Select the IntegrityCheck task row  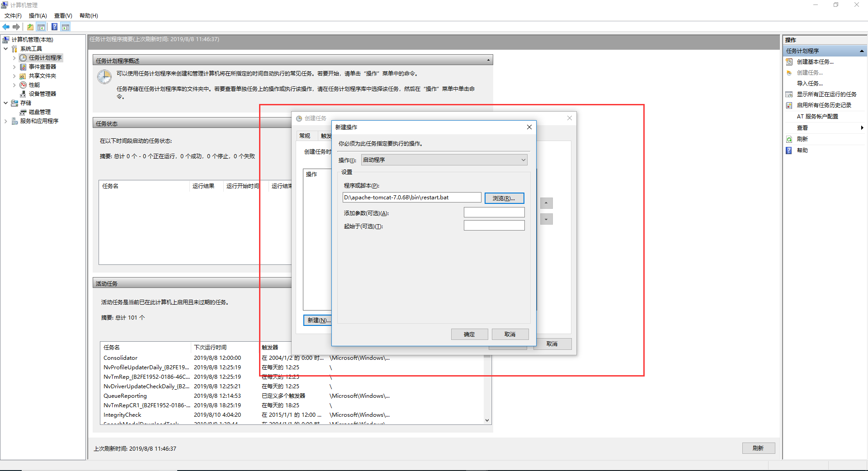coord(292,415)
